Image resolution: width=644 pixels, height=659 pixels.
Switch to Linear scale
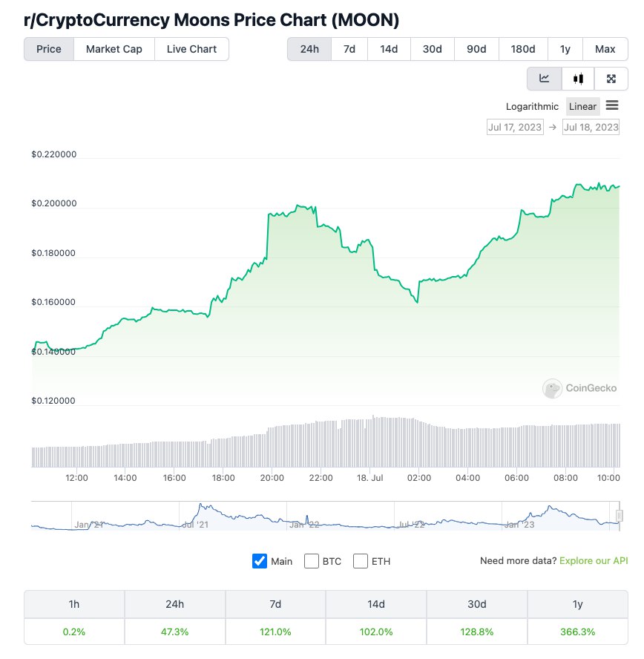pyautogui.click(x=582, y=106)
